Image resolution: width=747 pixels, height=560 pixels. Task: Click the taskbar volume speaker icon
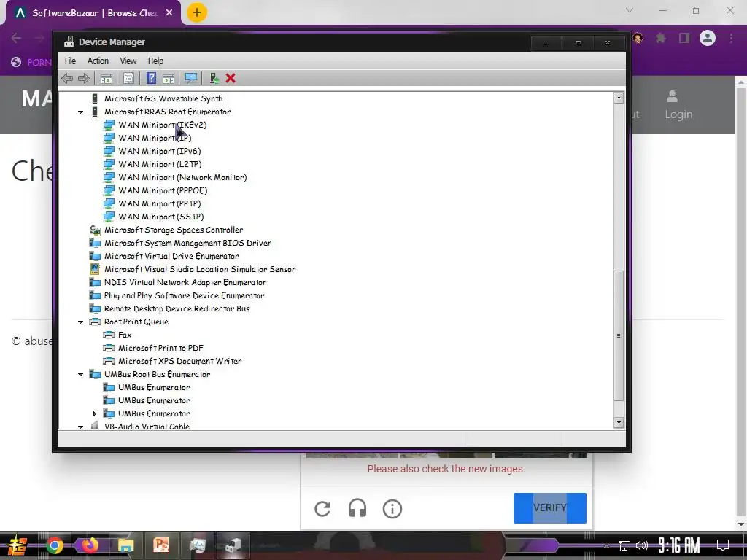[x=642, y=545]
